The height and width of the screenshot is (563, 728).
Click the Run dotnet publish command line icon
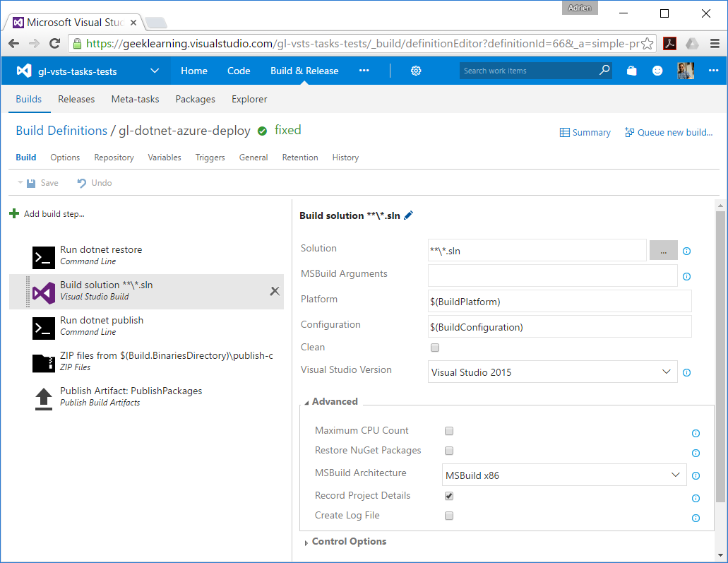(x=44, y=328)
